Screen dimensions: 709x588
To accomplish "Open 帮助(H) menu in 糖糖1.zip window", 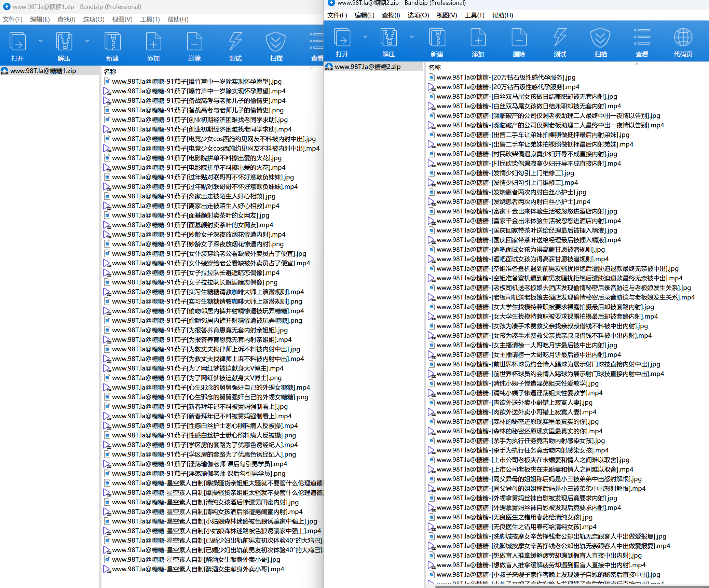I will 178,19.
